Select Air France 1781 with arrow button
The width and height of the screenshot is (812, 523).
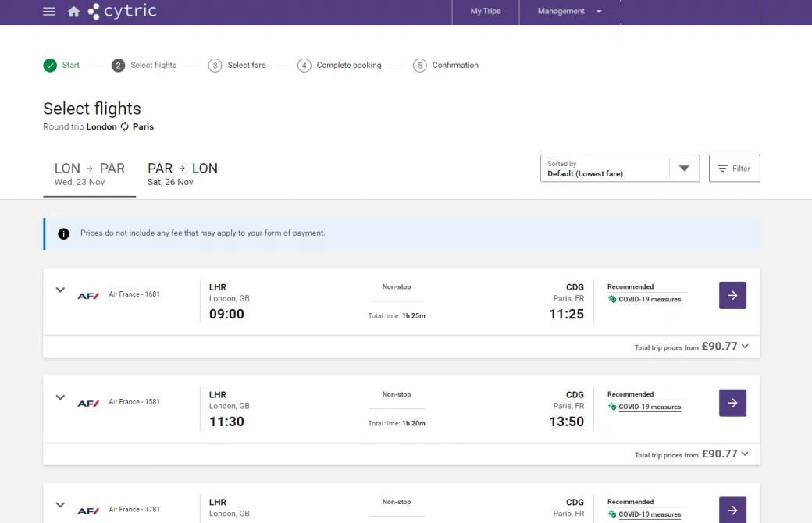tap(732, 510)
